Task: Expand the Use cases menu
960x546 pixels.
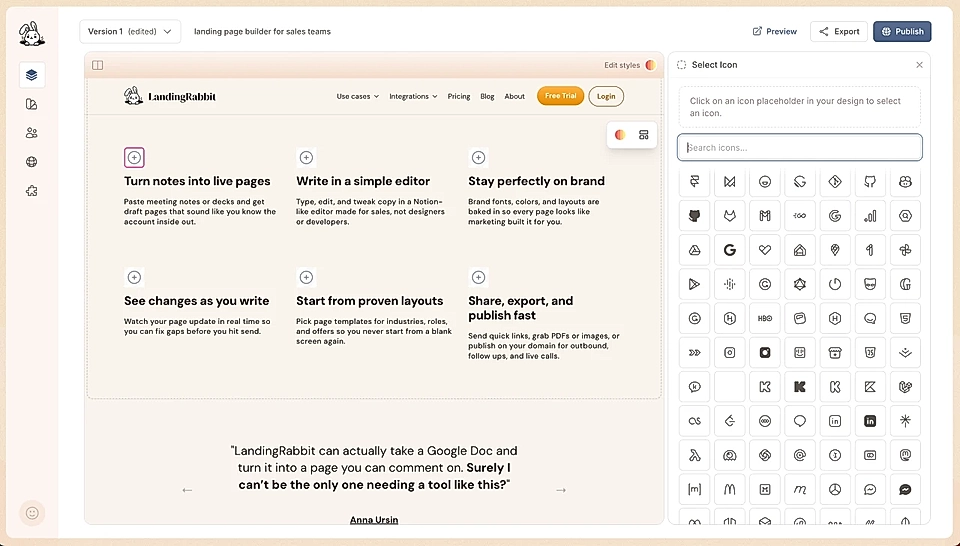Action: click(358, 96)
